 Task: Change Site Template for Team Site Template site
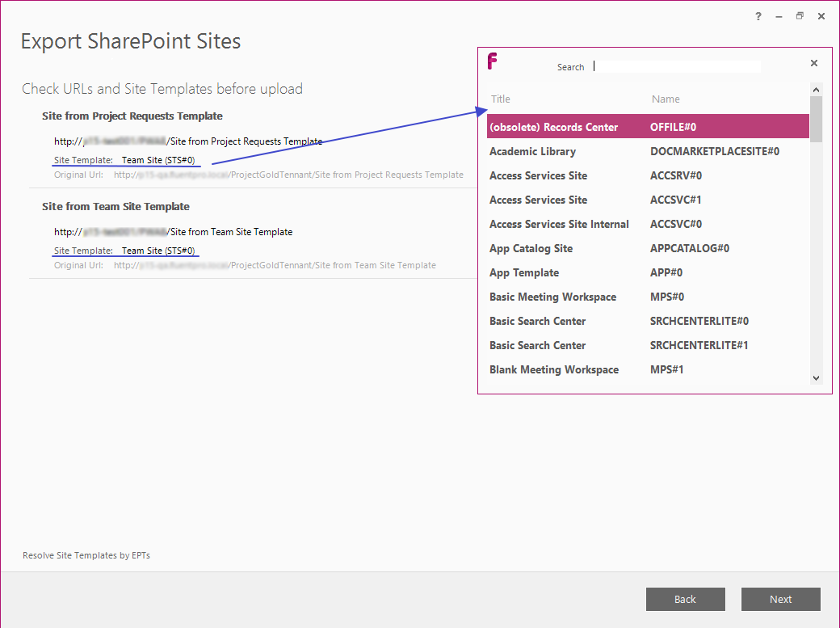(158, 251)
